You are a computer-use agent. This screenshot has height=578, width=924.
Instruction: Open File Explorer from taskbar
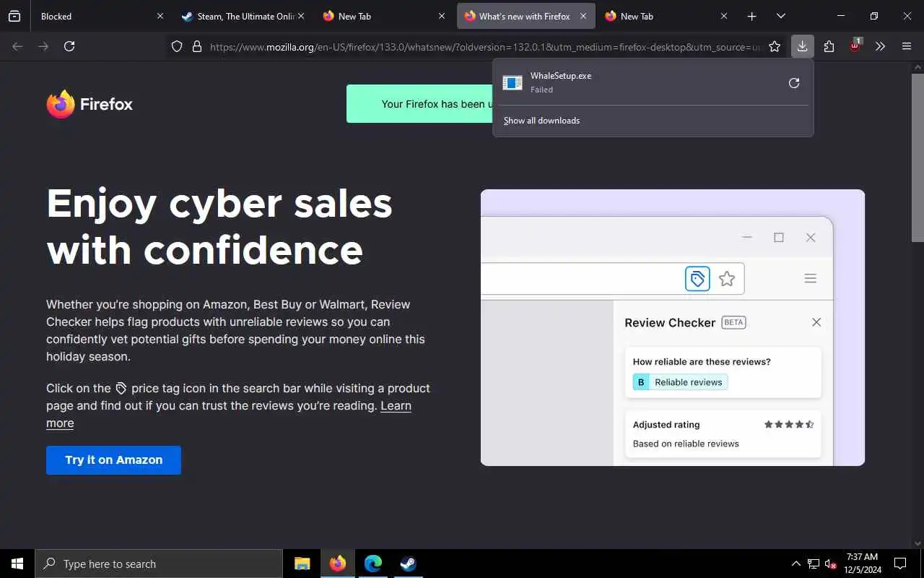point(302,564)
